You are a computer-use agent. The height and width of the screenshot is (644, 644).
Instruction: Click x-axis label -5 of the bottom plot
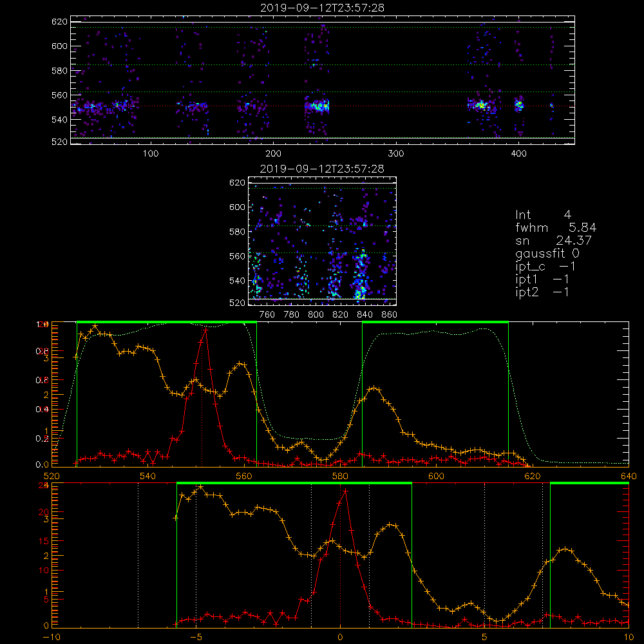coord(196,638)
